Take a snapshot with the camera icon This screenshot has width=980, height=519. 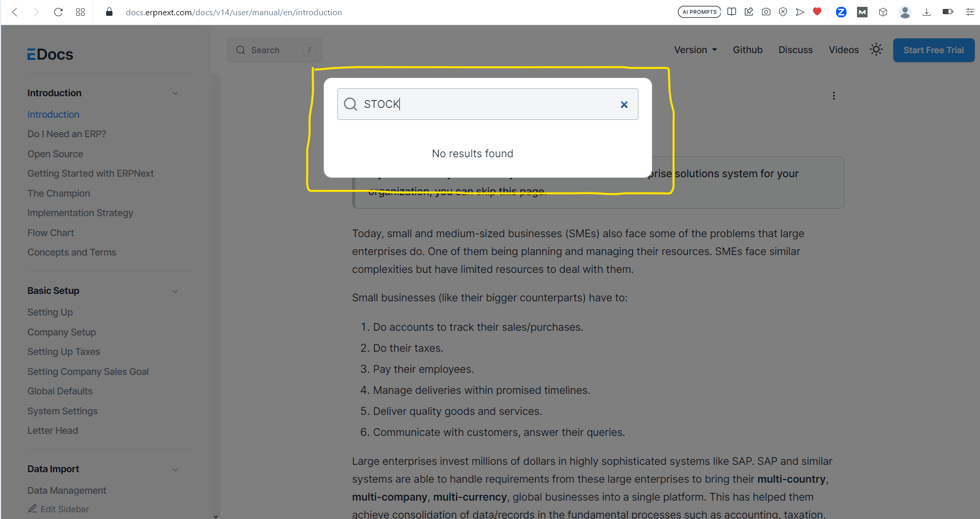click(x=766, y=12)
